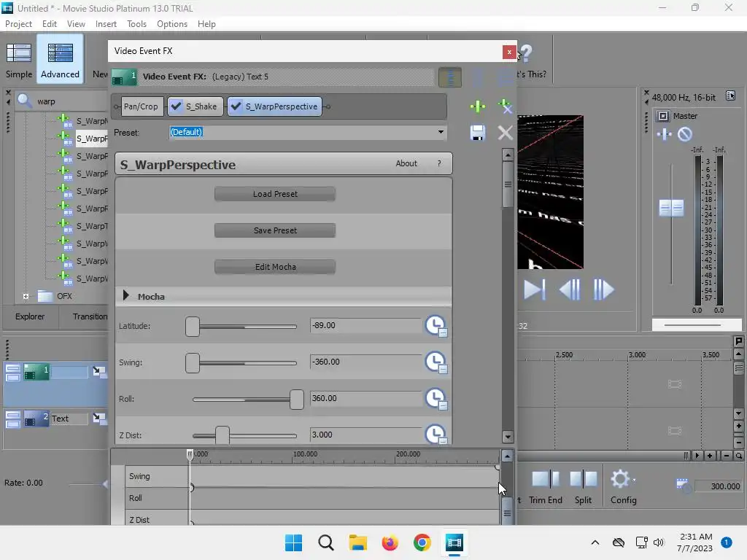Click Roll slider handle
The width and height of the screenshot is (747, 560).
coord(296,400)
